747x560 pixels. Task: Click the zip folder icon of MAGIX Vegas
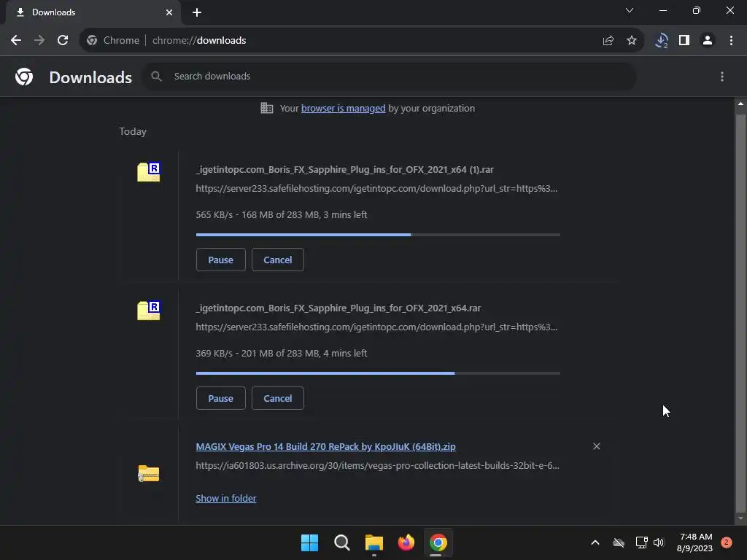149,473
